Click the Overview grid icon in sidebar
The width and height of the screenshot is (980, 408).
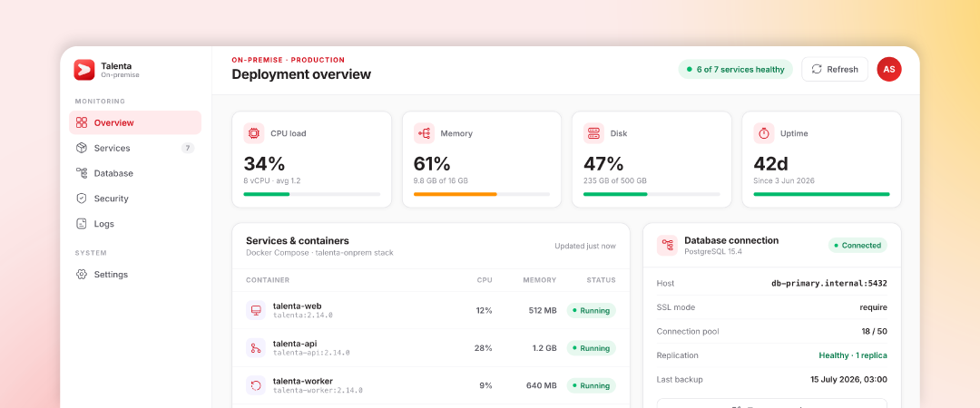coord(82,122)
